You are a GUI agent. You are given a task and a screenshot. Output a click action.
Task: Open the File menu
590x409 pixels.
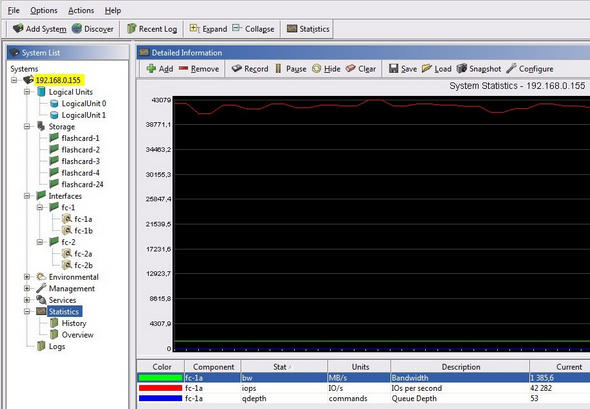pos(14,11)
